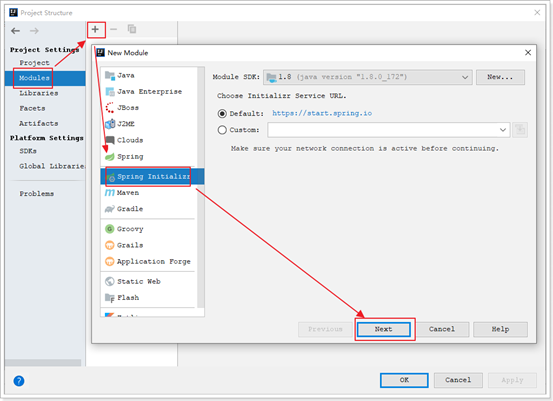
Task: Select the Grails module type
Action: tap(124, 245)
